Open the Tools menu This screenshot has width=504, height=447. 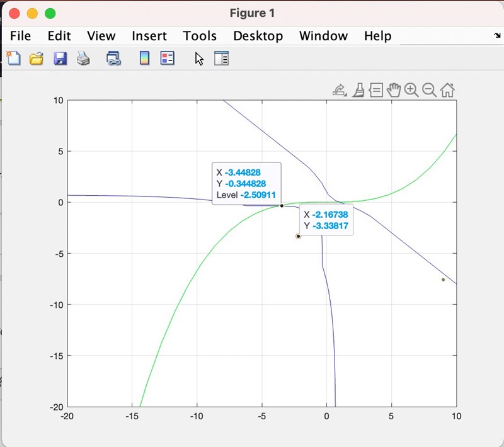click(200, 36)
